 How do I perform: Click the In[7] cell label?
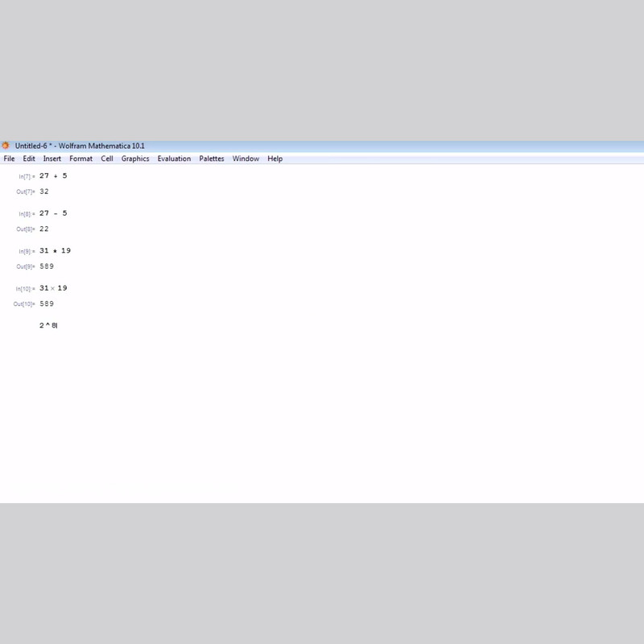pos(27,176)
